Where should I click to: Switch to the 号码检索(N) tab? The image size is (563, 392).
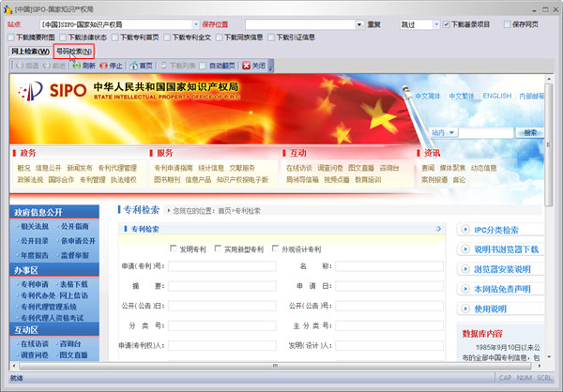tap(74, 52)
